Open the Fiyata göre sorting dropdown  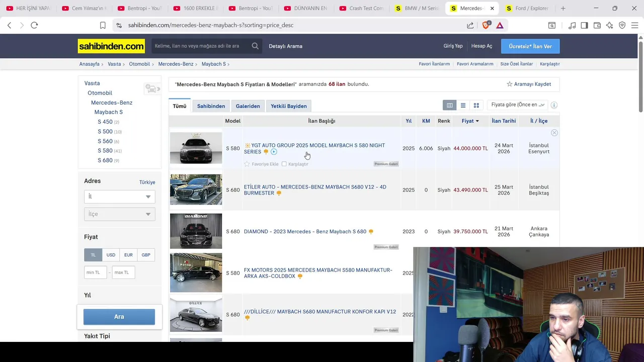click(x=518, y=105)
